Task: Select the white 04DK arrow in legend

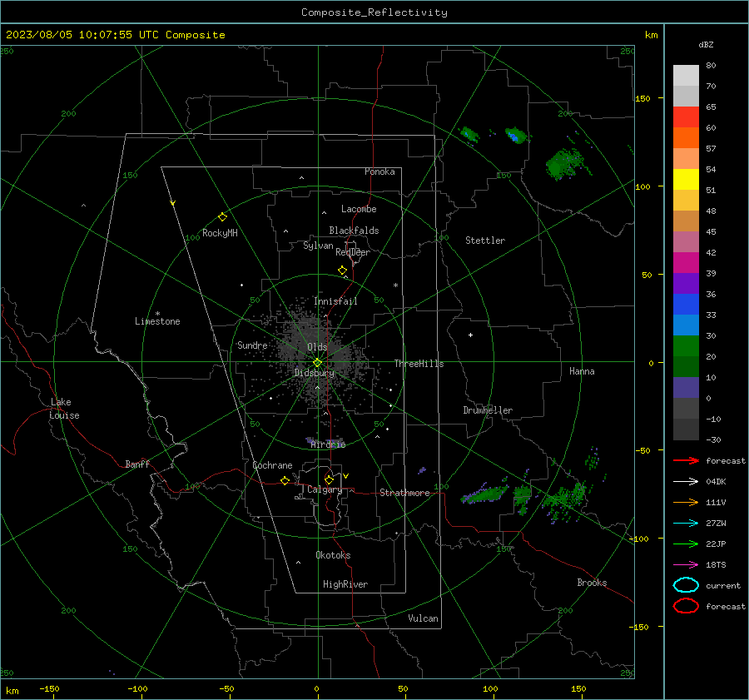Action: [686, 481]
